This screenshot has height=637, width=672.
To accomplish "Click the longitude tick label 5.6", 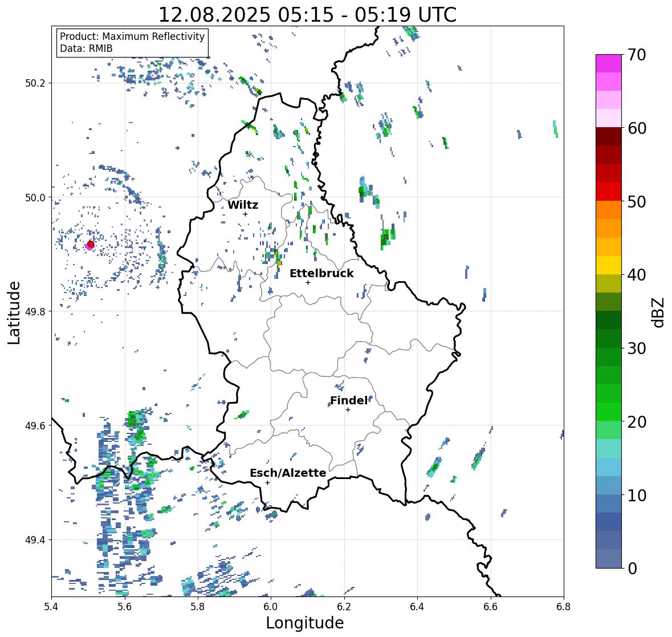I will click(x=125, y=607).
